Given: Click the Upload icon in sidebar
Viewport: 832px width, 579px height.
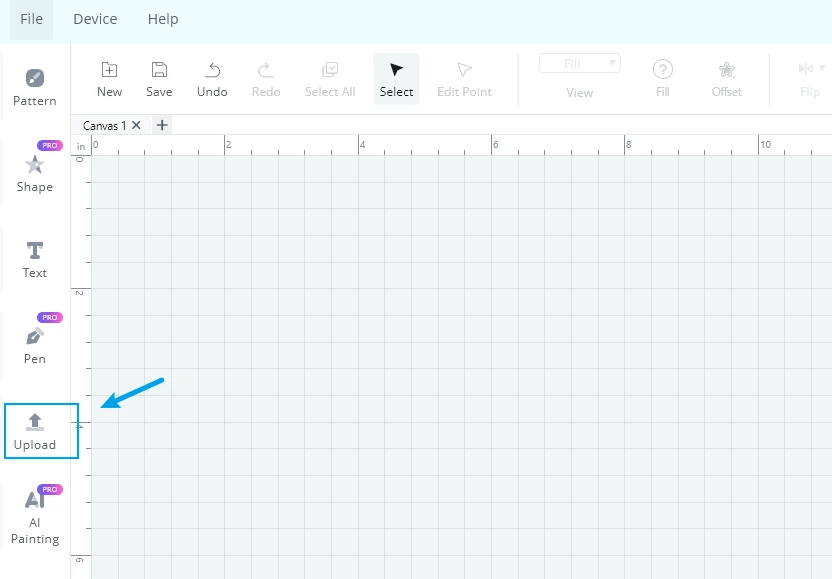Looking at the screenshot, I should pos(35,422).
